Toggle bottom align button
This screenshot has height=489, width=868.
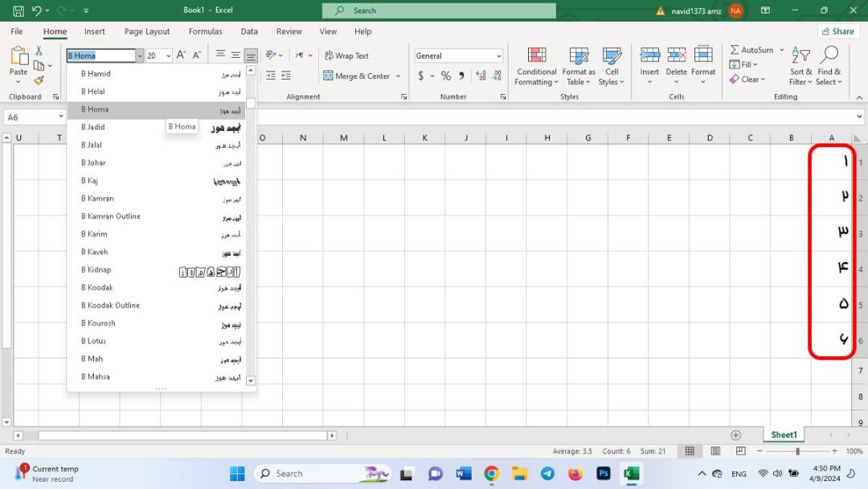(251, 55)
